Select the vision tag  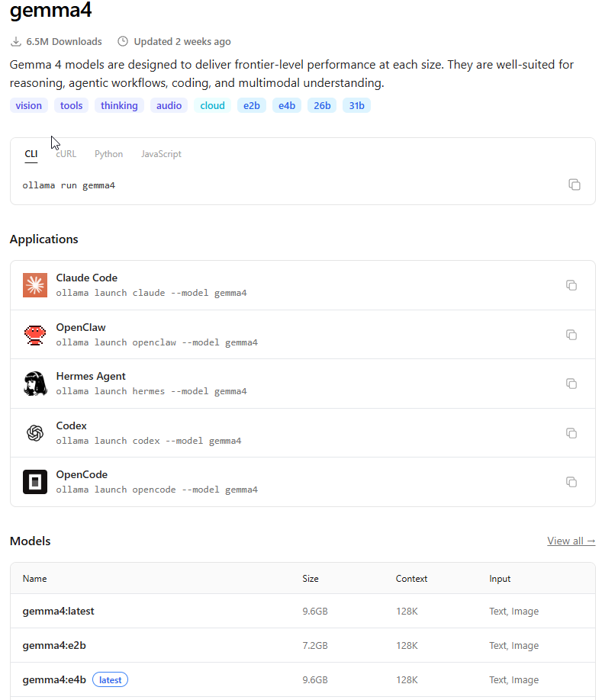28,105
